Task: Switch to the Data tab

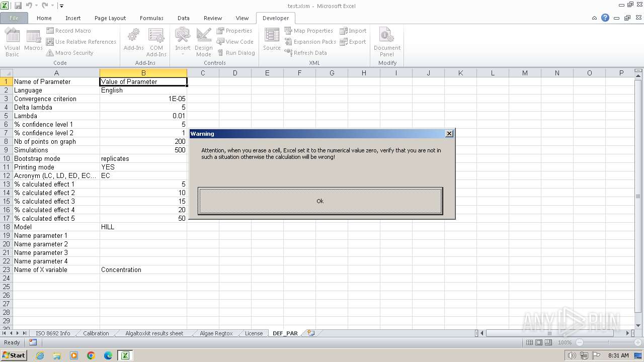Action: point(184,18)
